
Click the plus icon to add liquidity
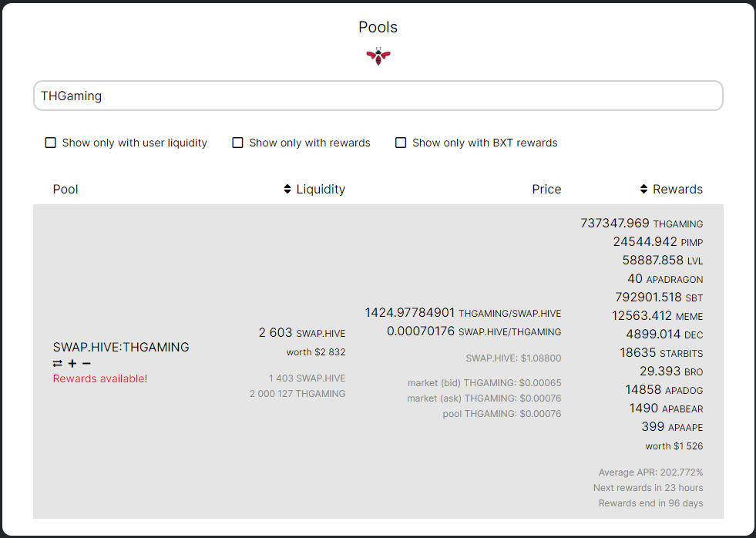[x=72, y=363]
